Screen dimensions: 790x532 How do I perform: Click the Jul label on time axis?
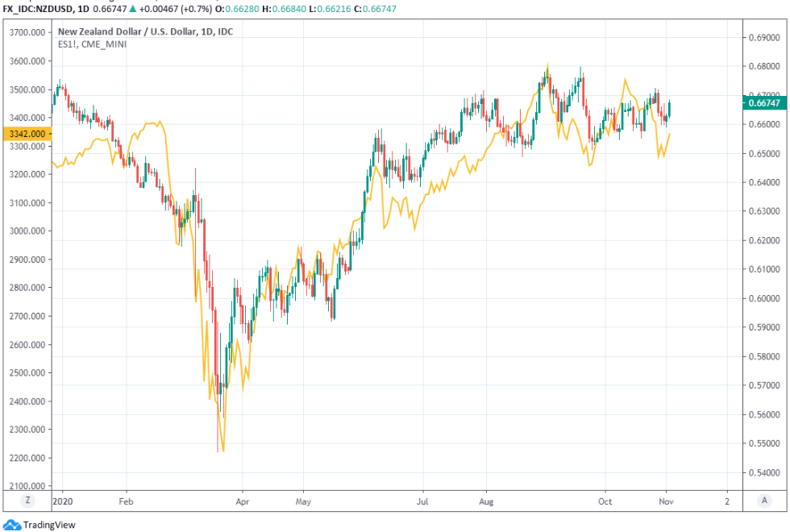click(423, 500)
